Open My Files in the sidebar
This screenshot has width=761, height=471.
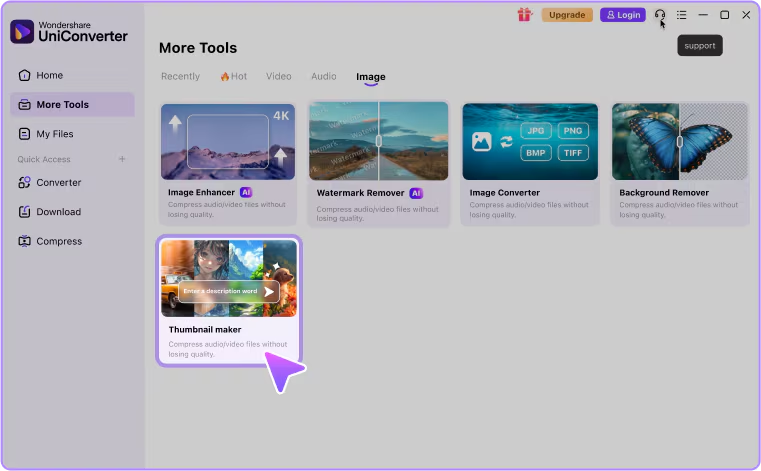[x=72, y=134]
